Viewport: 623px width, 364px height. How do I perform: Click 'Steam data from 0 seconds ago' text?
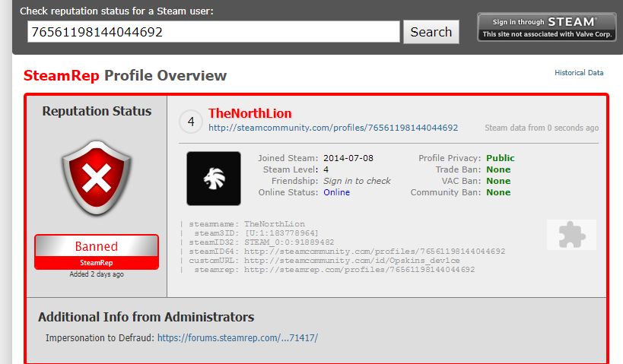542,128
